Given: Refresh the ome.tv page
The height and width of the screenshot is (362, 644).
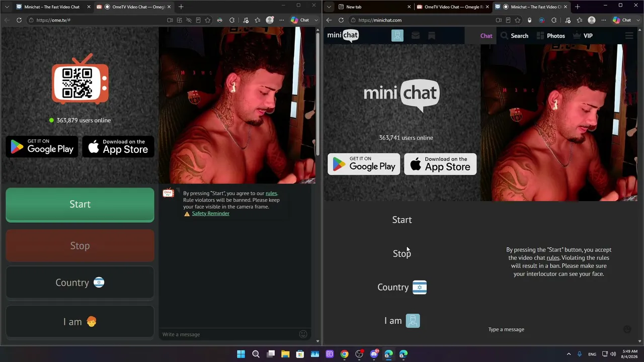Looking at the screenshot, I should (x=19, y=20).
